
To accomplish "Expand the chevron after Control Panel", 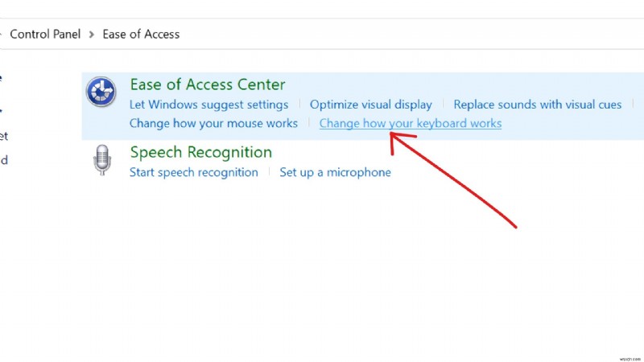I will (92, 34).
